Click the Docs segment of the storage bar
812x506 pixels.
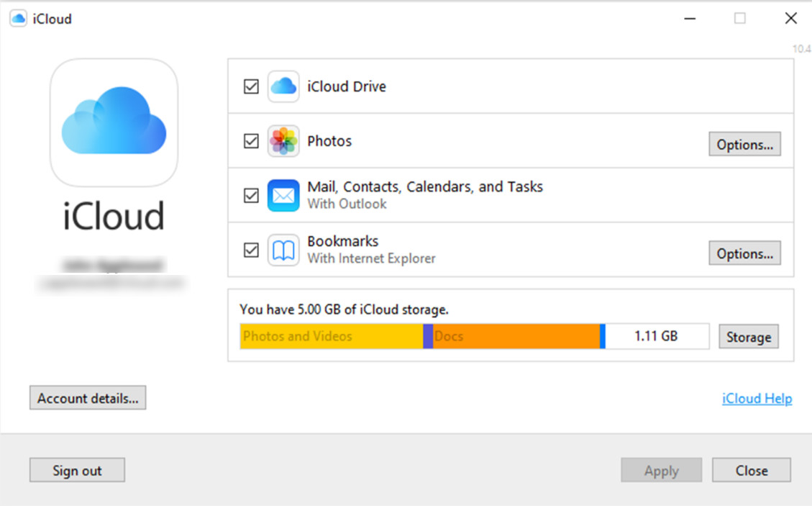pyautogui.click(x=514, y=336)
